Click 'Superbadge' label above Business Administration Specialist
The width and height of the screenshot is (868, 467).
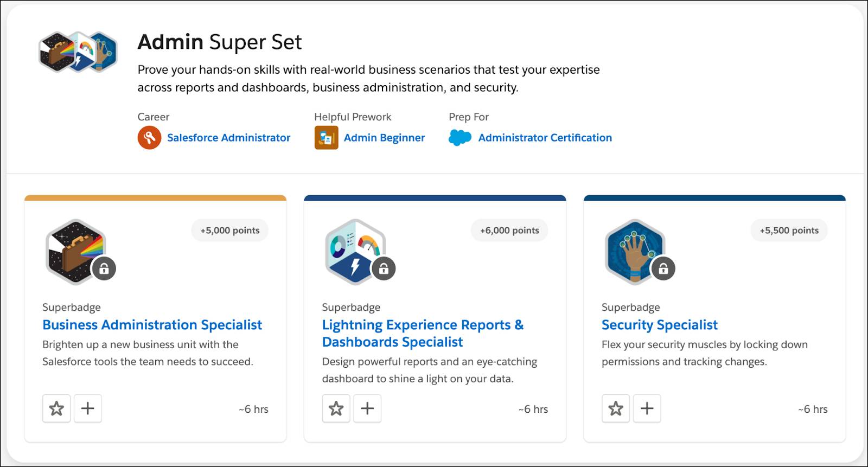pyautogui.click(x=72, y=308)
